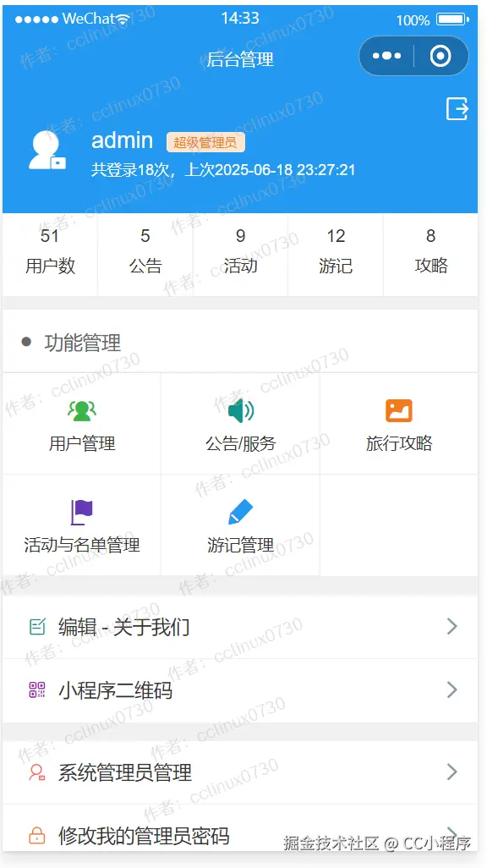Tap the 共登录18次 login info line

click(x=223, y=169)
